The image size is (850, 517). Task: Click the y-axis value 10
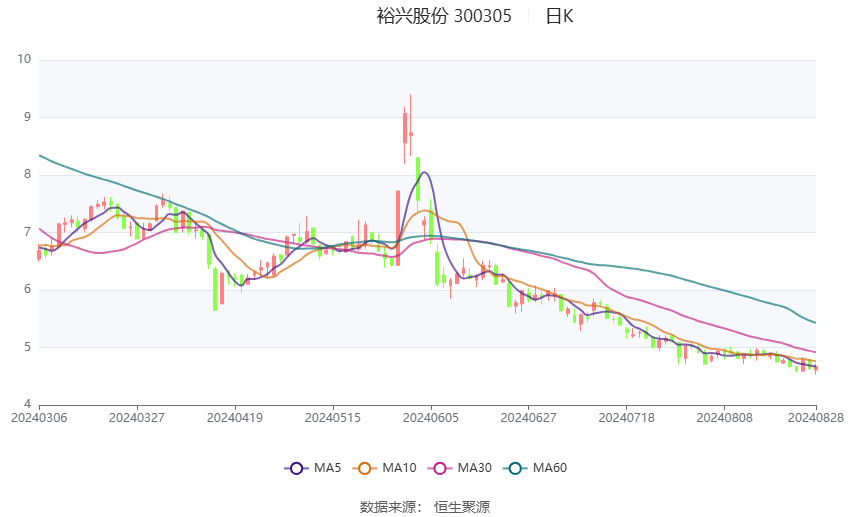click(x=24, y=59)
